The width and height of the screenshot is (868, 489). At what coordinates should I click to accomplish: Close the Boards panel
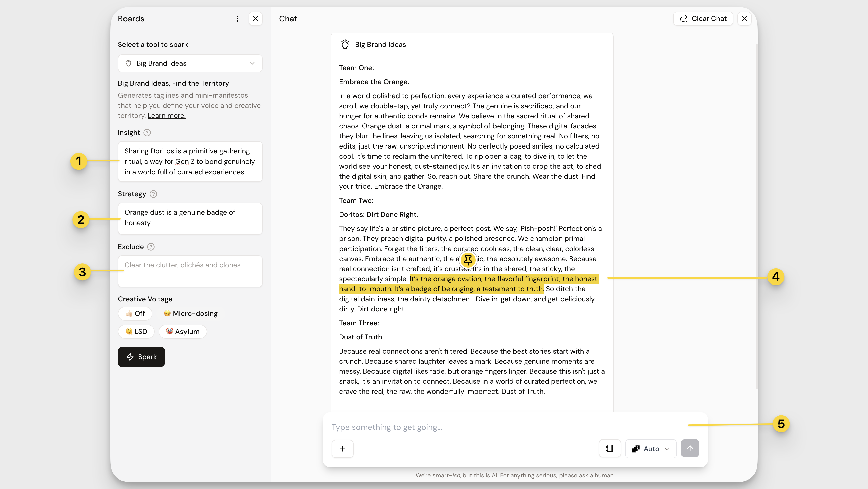pyautogui.click(x=256, y=19)
